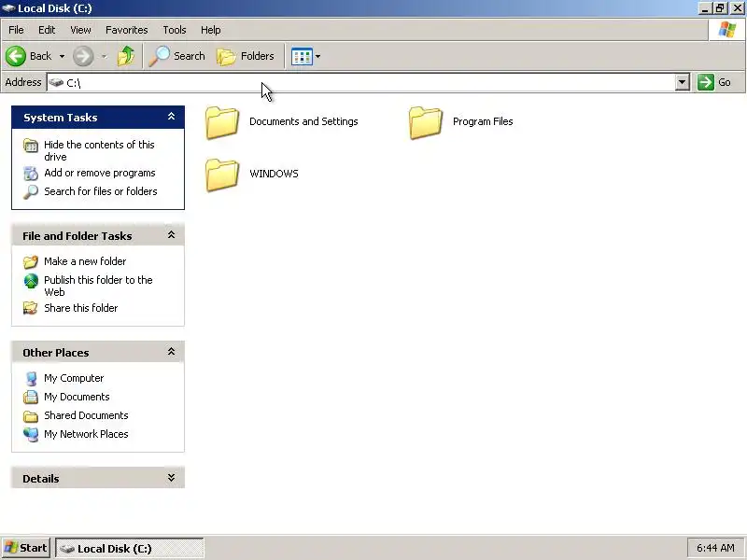This screenshot has width=747, height=560.
Task: Click Publish this folder to the Web
Action: click(98, 286)
